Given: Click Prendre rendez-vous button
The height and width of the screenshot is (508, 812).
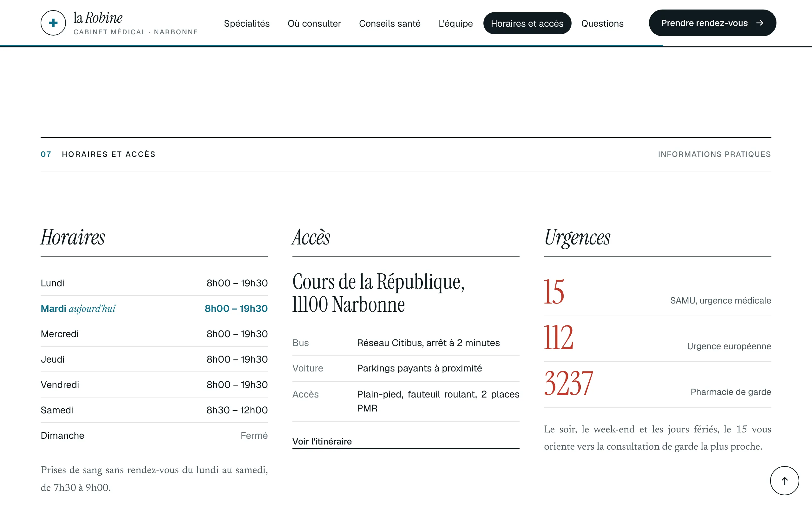Looking at the screenshot, I should point(712,23).
